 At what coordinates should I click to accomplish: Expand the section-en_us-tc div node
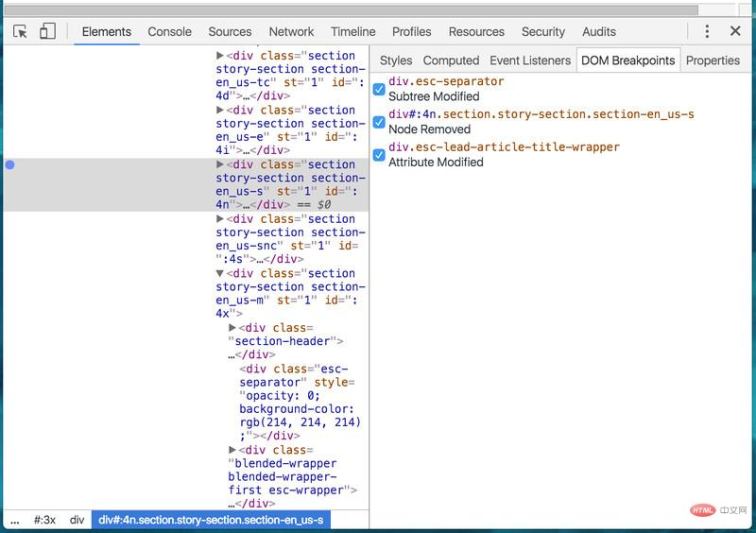pos(220,56)
